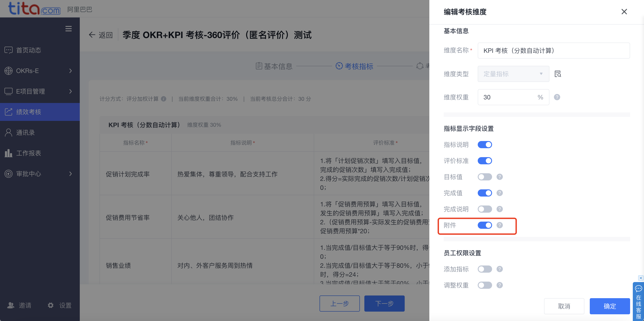The height and width of the screenshot is (321, 644).
Task: Enable the 完成说明 switch
Action: click(x=485, y=209)
